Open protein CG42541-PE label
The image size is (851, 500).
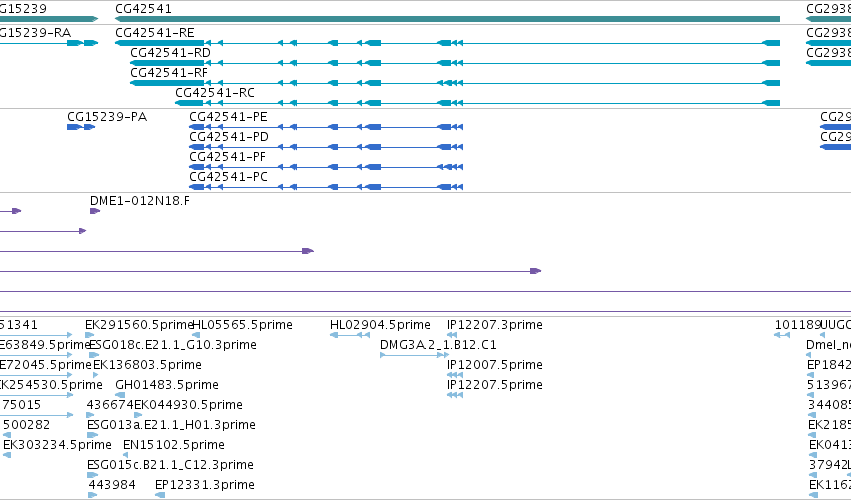coord(228,117)
